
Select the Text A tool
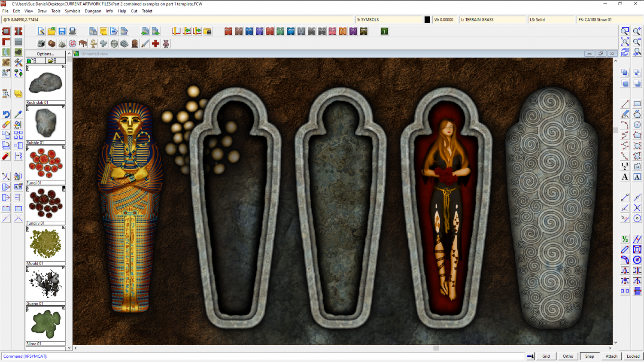pos(625,177)
